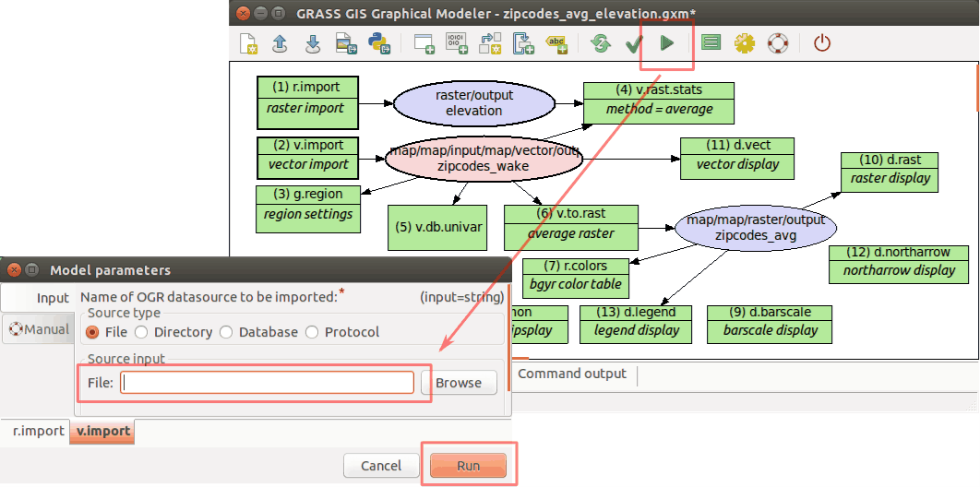Click the Quit power icon
This screenshot has height=487, width=980.
coord(822,43)
